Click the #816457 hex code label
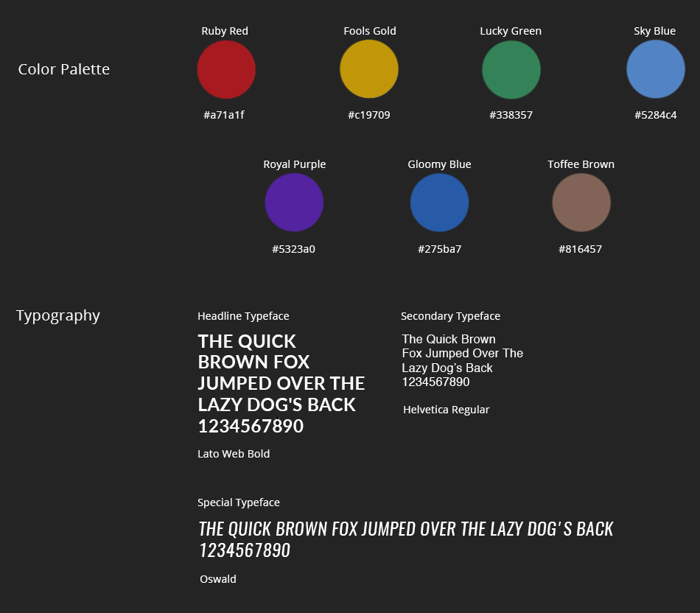Screen dimensions: 700x613 (580, 249)
